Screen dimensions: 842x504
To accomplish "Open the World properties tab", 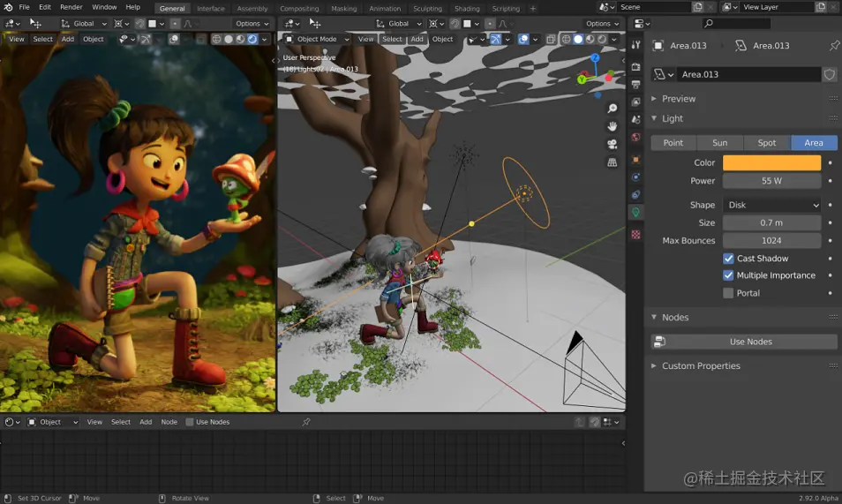I will (x=635, y=137).
